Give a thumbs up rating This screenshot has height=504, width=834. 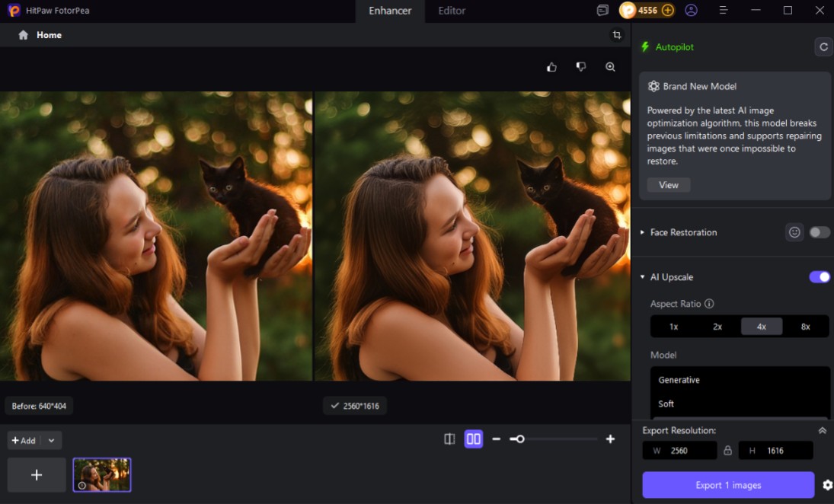pyautogui.click(x=551, y=67)
